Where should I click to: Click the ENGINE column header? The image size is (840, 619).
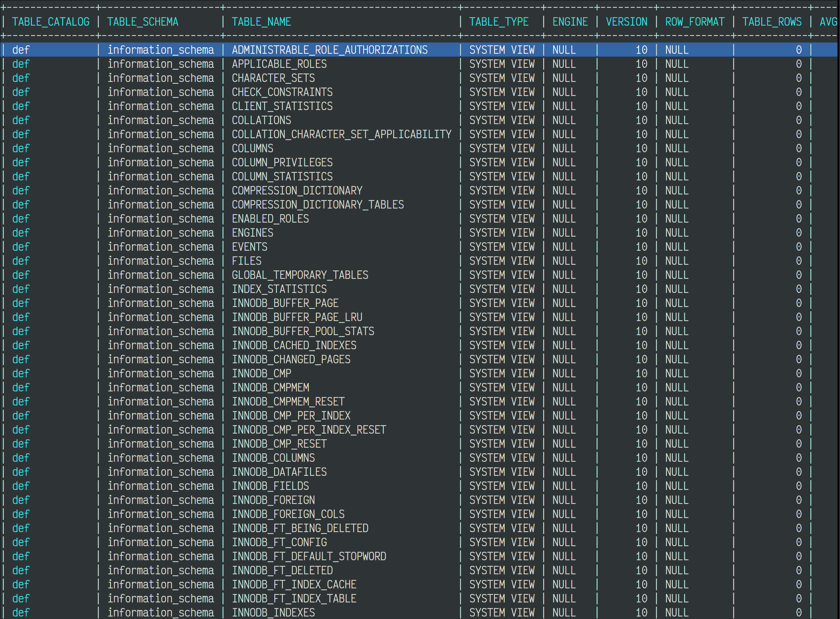[x=570, y=21]
